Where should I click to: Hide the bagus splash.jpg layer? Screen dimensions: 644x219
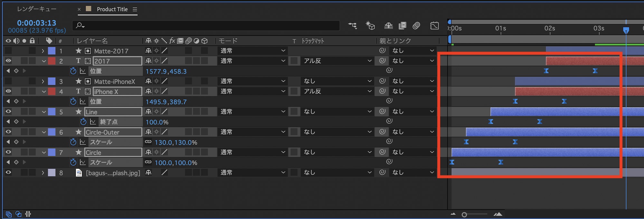pyautogui.click(x=8, y=173)
